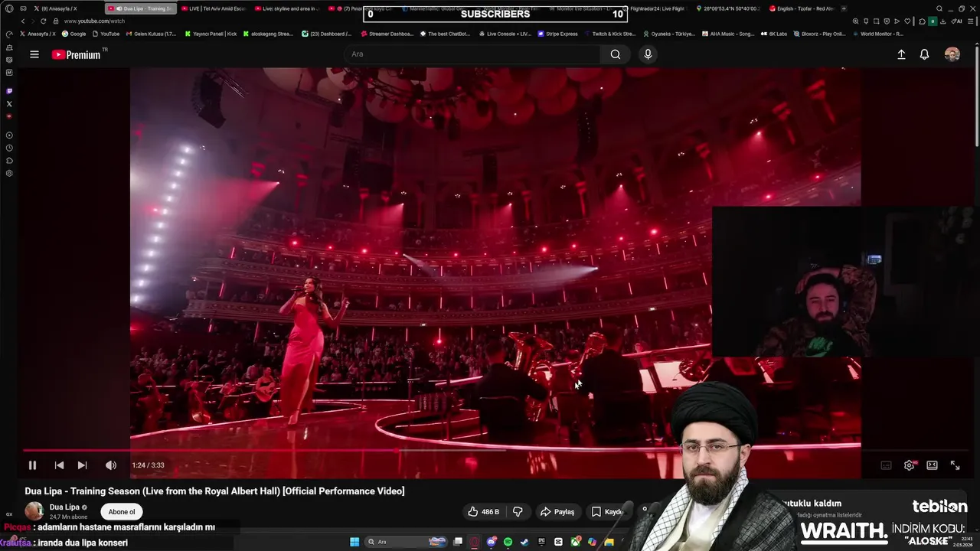Dislike the video

pyautogui.click(x=518, y=512)
